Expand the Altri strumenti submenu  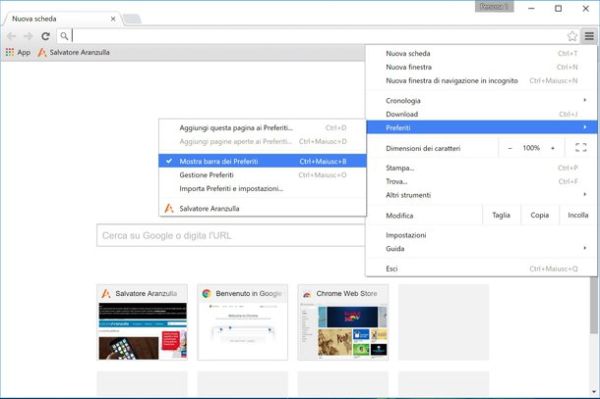coord(481,195)
